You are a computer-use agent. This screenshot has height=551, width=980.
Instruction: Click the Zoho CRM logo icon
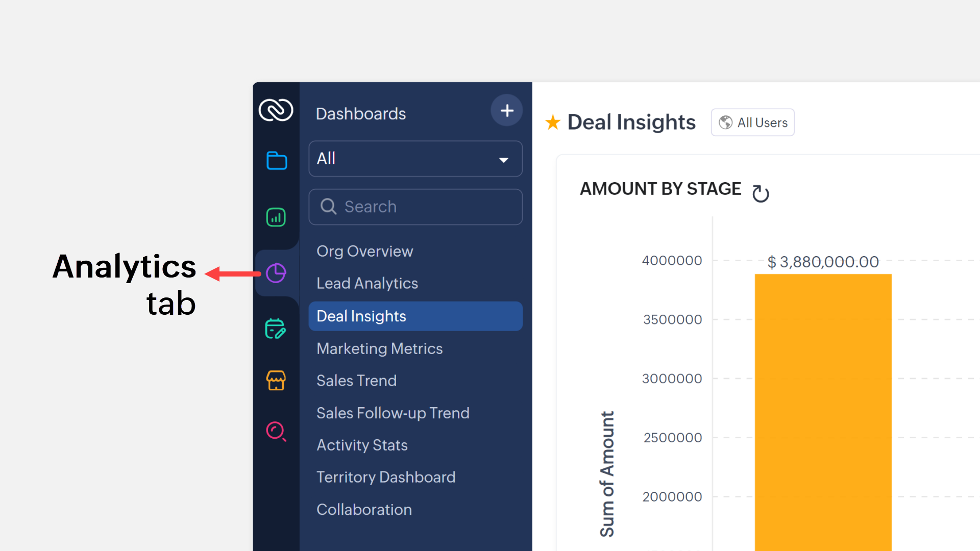tap(276, 110)
